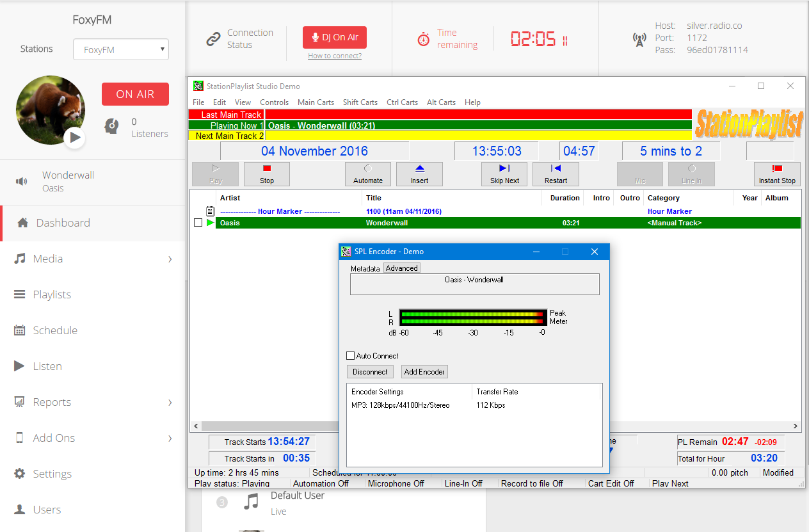Toggle the DJ On Air button
809x532 pixels.
click(335, 38)
